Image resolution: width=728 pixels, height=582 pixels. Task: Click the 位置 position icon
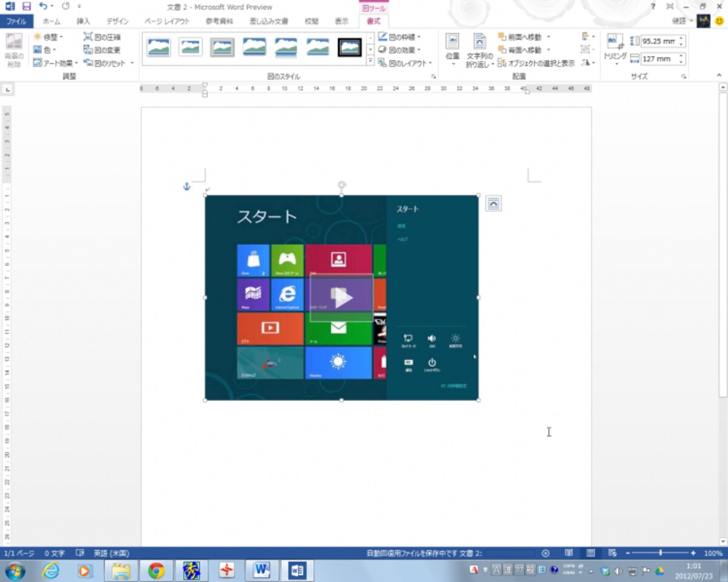click(x=453, y=50)
